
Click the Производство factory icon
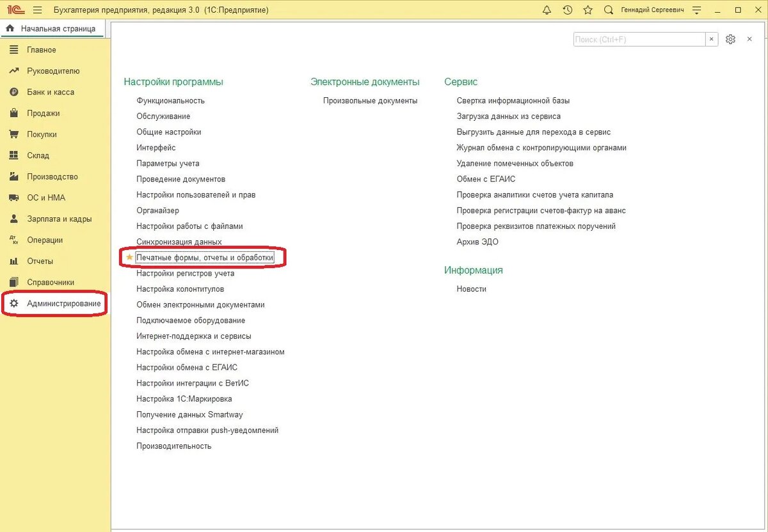[x=13, y=176]
